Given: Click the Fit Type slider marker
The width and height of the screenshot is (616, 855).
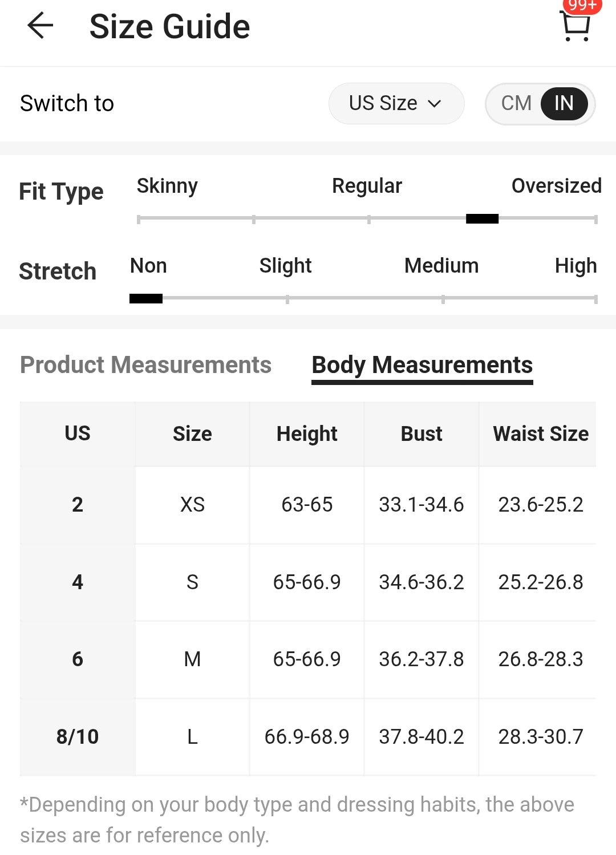Looking at the screenshot, I should click(482, 219).
